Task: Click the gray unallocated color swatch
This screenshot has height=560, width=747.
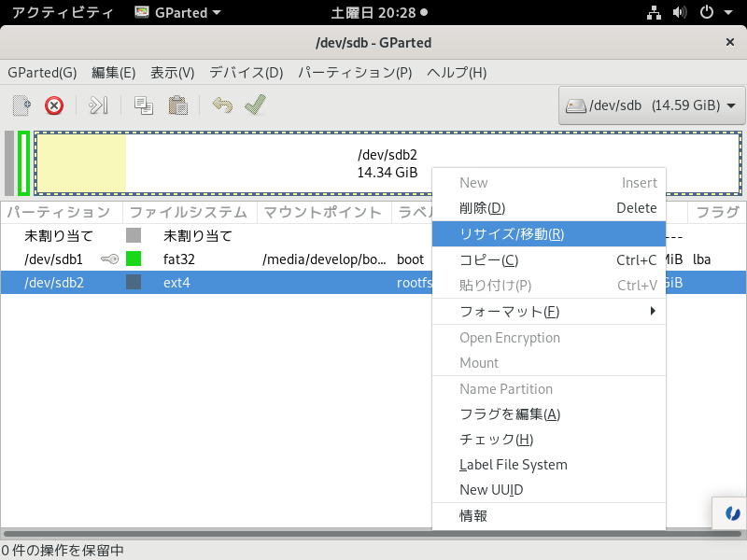Action: click(x=134, y=235)
